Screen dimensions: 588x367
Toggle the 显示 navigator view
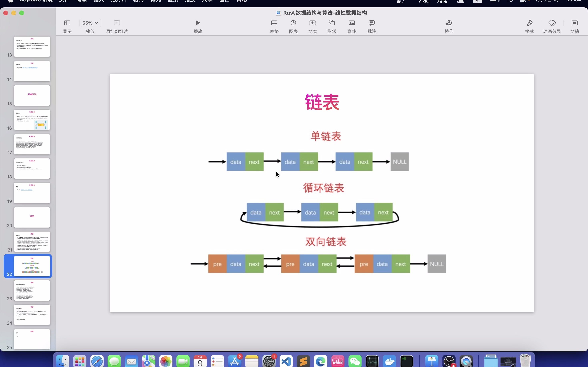point(67,26)
